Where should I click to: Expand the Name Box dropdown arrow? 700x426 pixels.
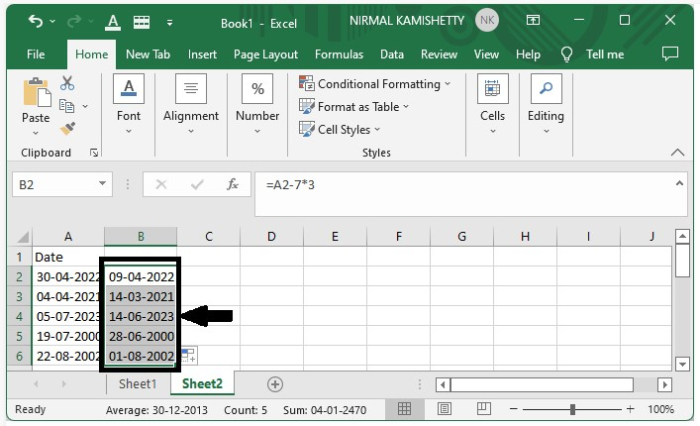103,185
